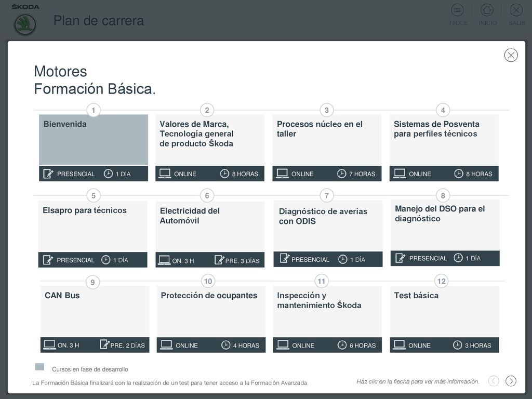Screen dimensions: 532x399
Task: Click the greyed left arrow
Action: (x=494, y=381)
